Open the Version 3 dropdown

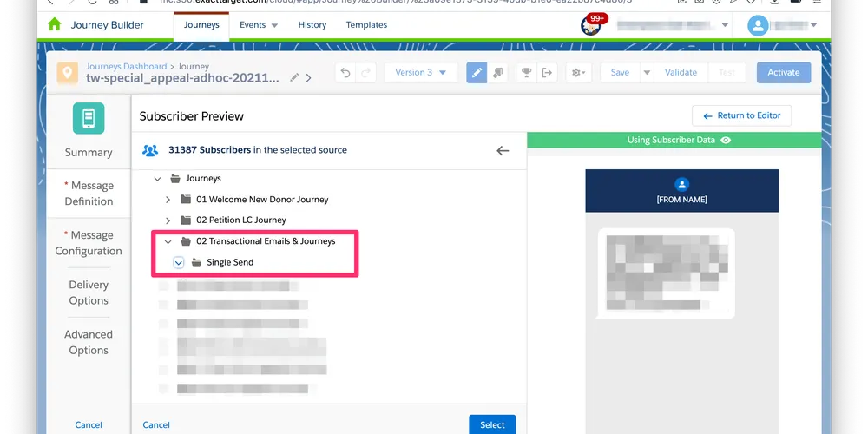[421, 73]
